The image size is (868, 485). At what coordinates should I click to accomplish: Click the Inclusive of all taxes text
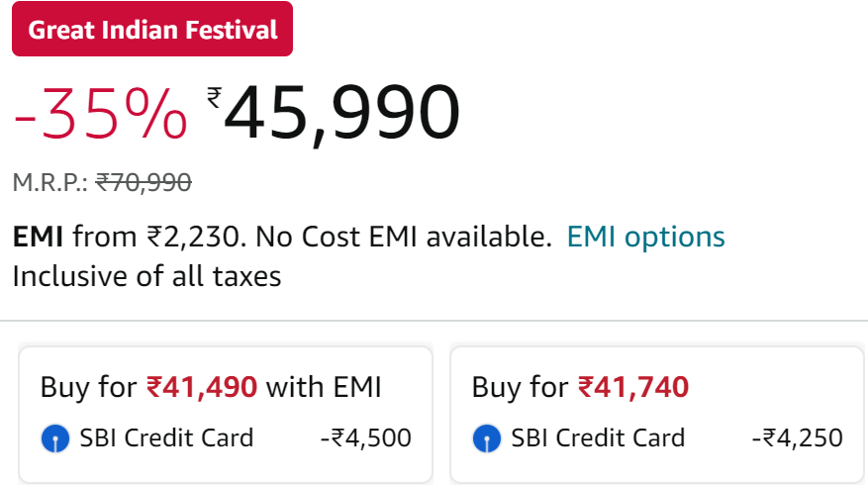pos(146,276)
